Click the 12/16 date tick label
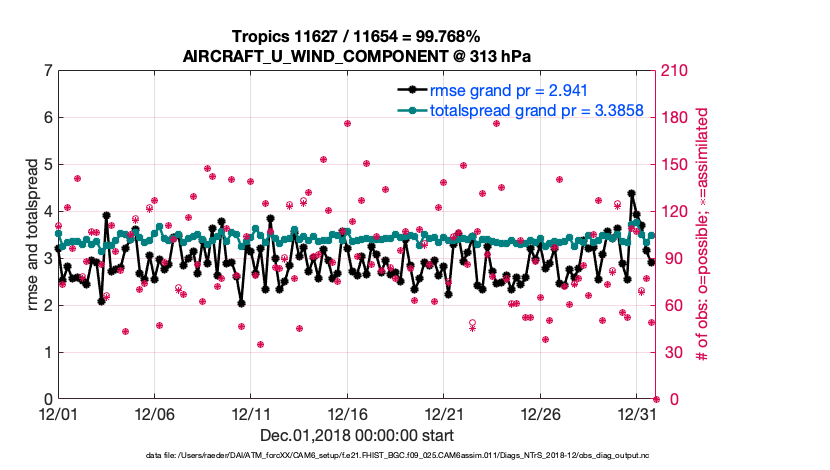830x470 pixels. pos(347,413)
